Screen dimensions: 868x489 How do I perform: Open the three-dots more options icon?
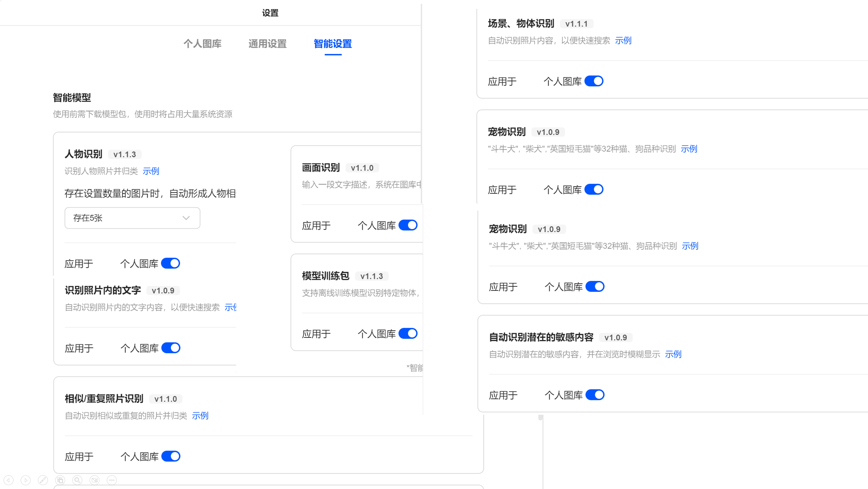tap(112, 480)
